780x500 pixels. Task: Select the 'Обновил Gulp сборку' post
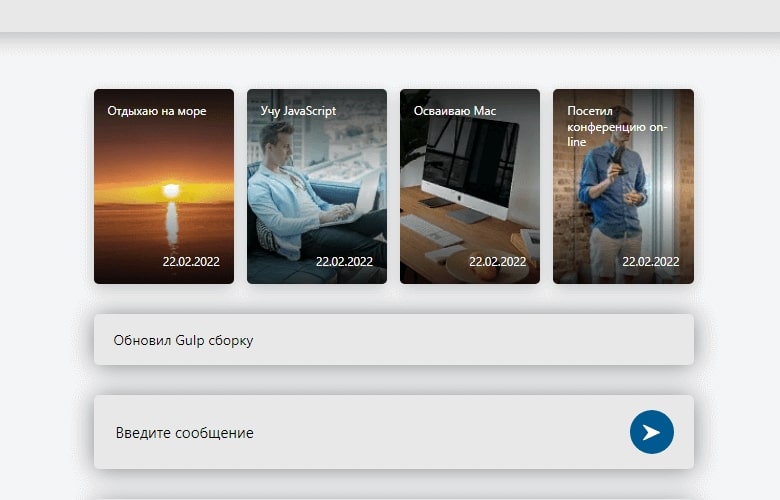(x=394, y=339)
